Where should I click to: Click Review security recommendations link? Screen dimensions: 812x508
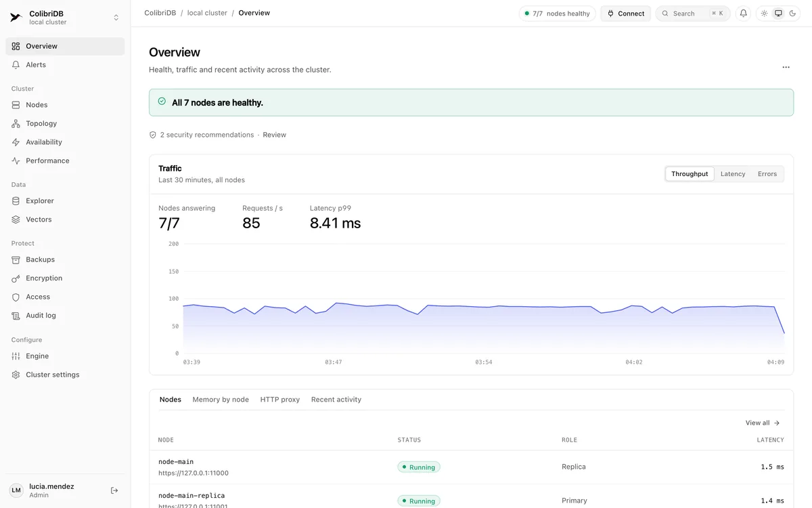pyautogui.click(x=275, y=135)
